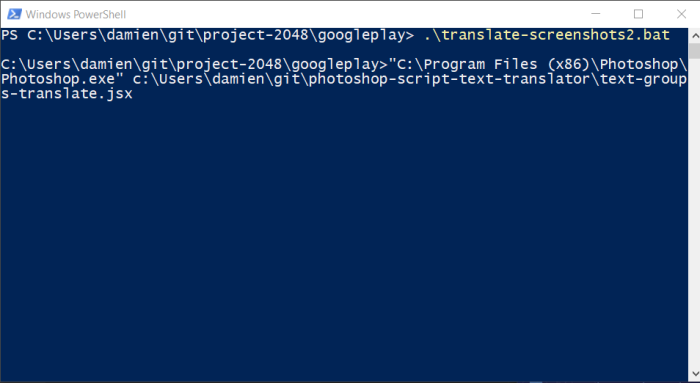Click the photoshop-script-text-translator folder text
This screenshot has width=700, height=383.
(450, 79)
